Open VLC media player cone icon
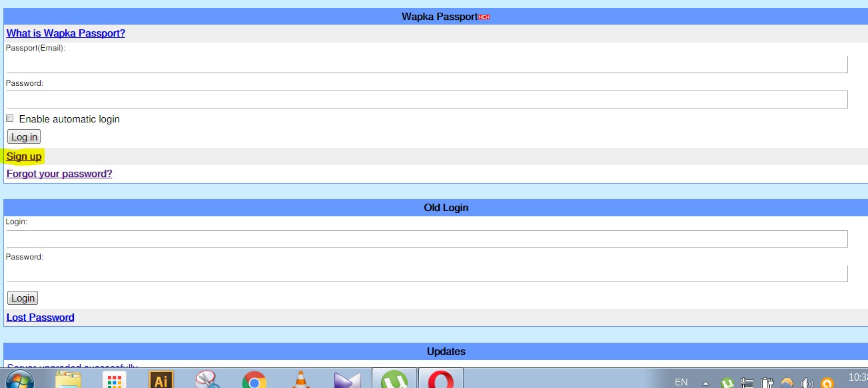This screenshot has width=868, height=388. pyautogui.click(x=300, y=380)
